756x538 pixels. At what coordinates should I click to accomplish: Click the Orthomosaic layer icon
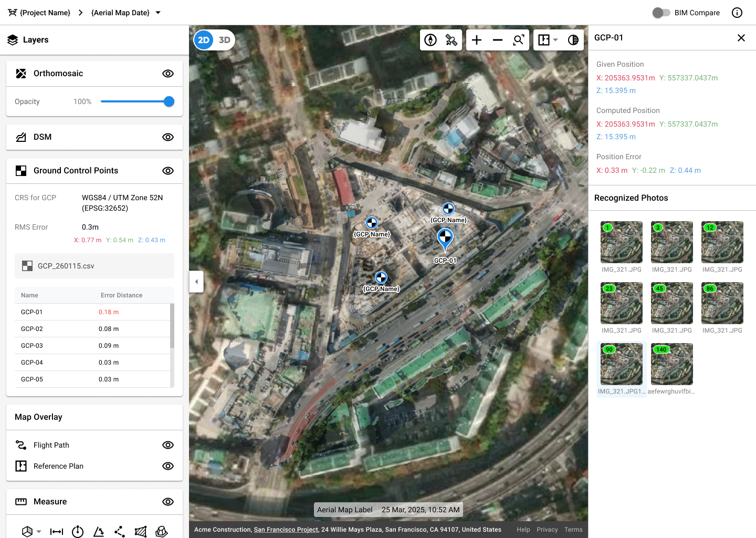[21, 74]
